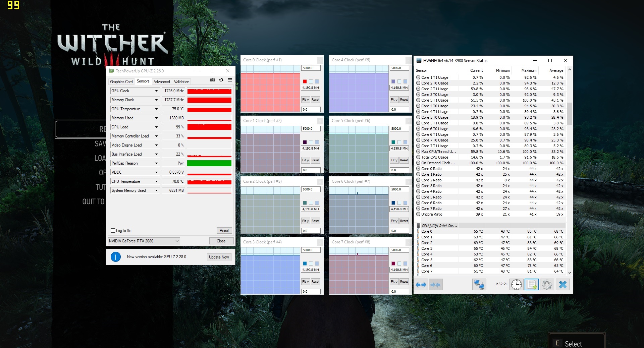Select the Sensors tab in GPU-Z
The width and height of the screenshot is (644, 348).
pyautogui.click(x=143, y=81)
